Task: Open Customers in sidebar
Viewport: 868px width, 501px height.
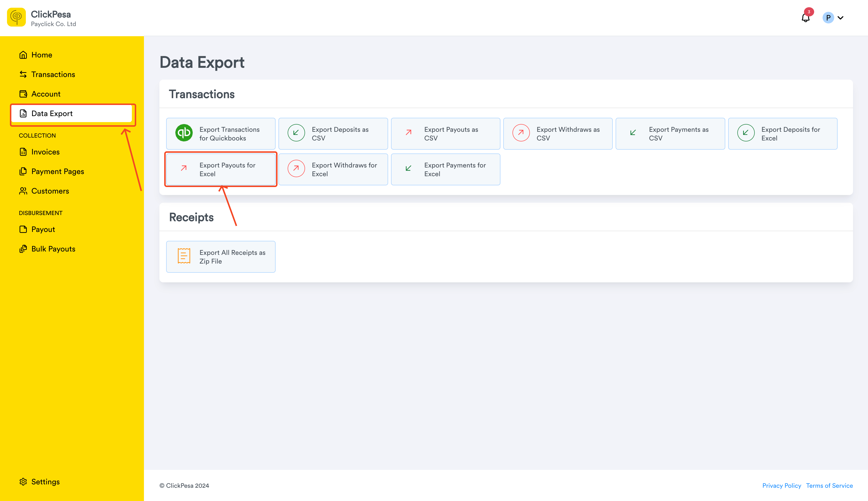Action: click(x=72, y=191)
